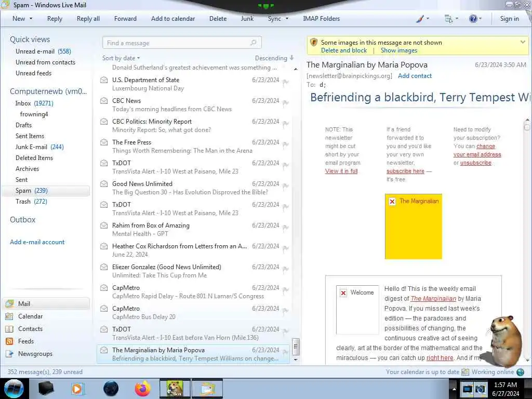Screen dimensions: 532x399
Task: Click in the Find a message search box
Action: pyautogui.click(x=182, y=43)
